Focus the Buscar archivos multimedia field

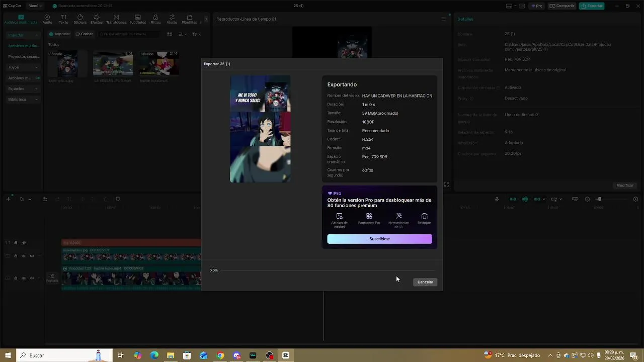tap(129, 34)
